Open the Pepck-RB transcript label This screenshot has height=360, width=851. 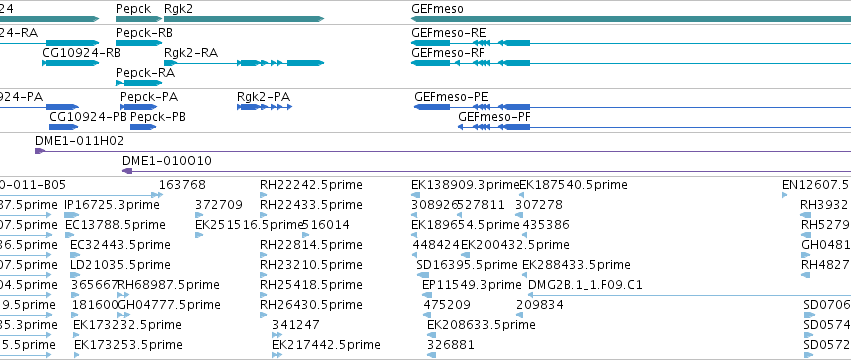[144, 33]
